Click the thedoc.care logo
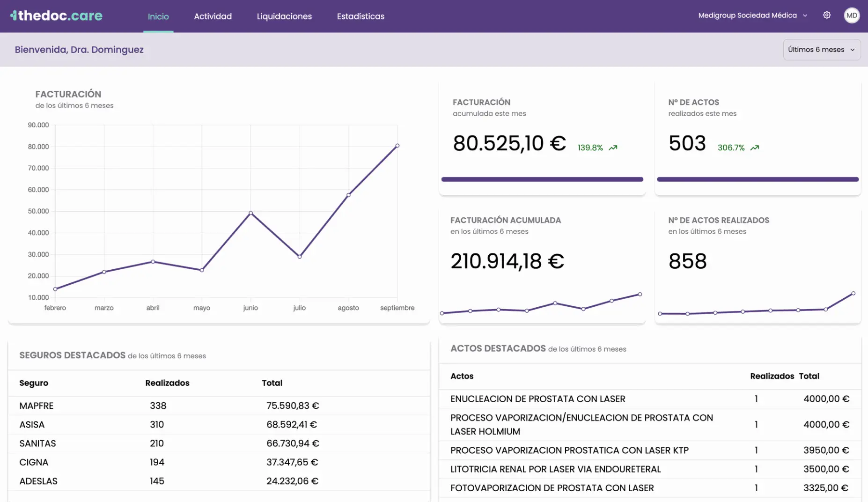868x502 pixels. [57, 16]
